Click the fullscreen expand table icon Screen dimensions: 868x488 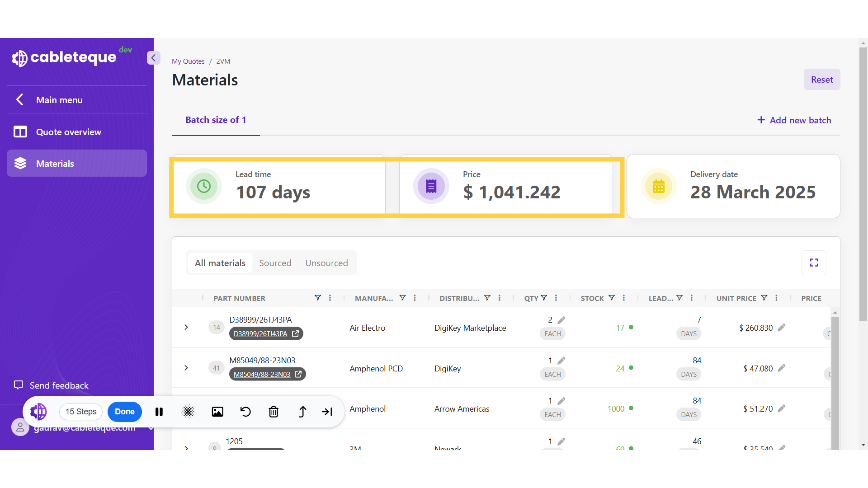tap(814, 263)
